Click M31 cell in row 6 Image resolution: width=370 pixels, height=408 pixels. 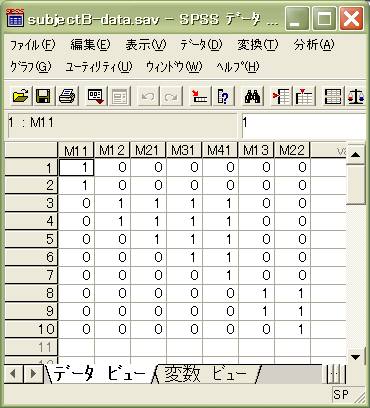point(184,257)
